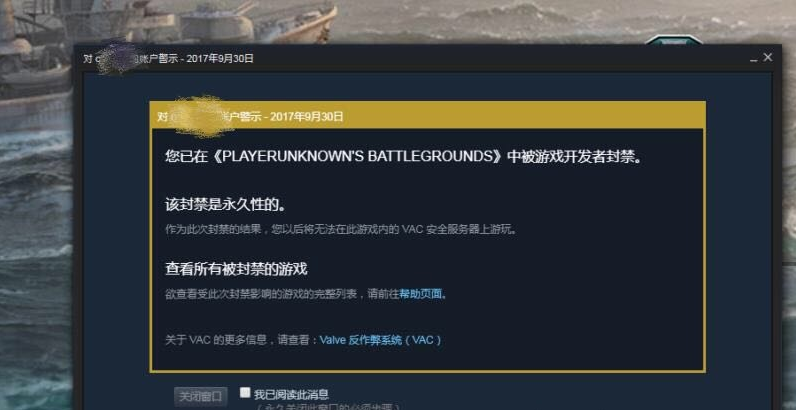Open the Valve 反作弊系统 (VAC) link
Screen dimensions: 796x410
point(380,340)
